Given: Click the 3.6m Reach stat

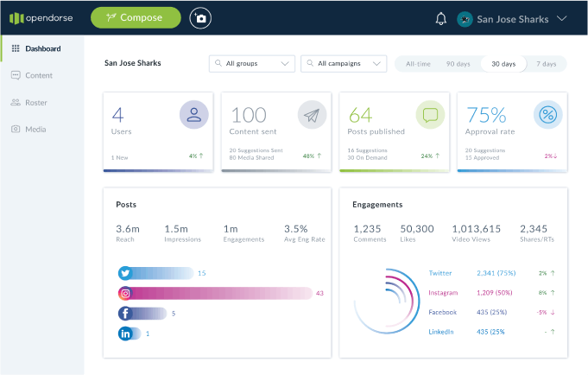Looking at the screenshot, I should pyautogui.click(x=128, y=233).
